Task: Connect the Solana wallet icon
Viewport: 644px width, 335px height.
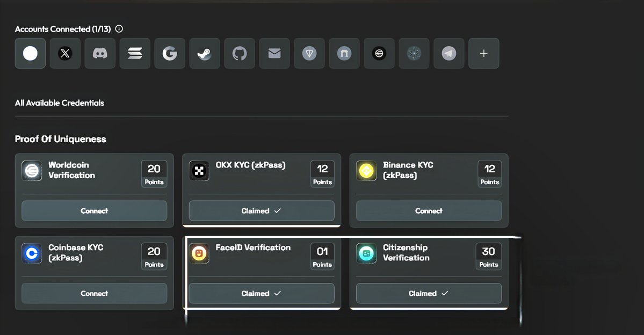Action: pyautogui.click(x=135, y=53)
